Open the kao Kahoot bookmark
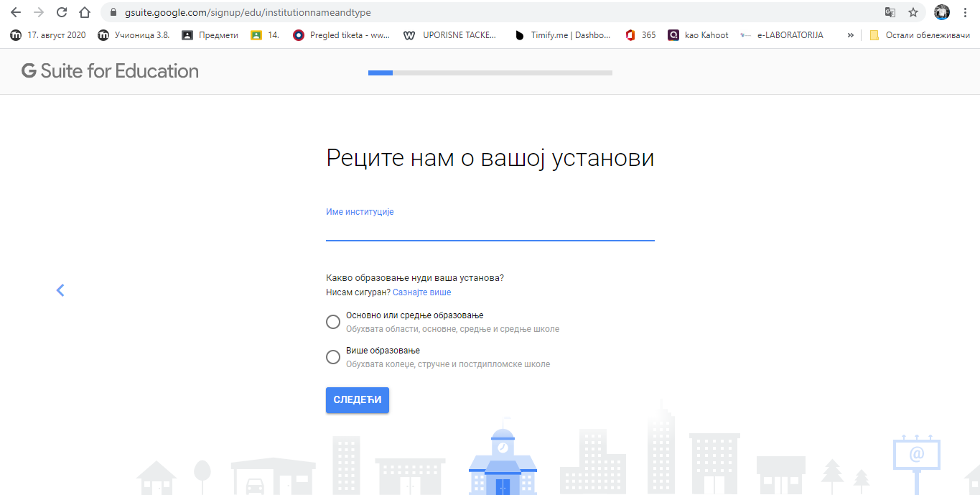This screenshot has height=495, width=980. click(698, 34)
